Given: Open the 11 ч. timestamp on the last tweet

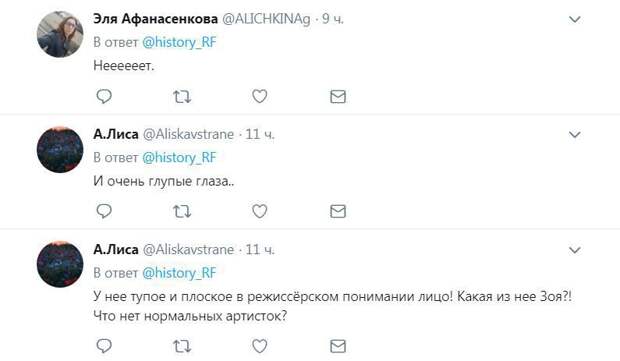Looking at the screenshot, I should [x=260, y=249].
